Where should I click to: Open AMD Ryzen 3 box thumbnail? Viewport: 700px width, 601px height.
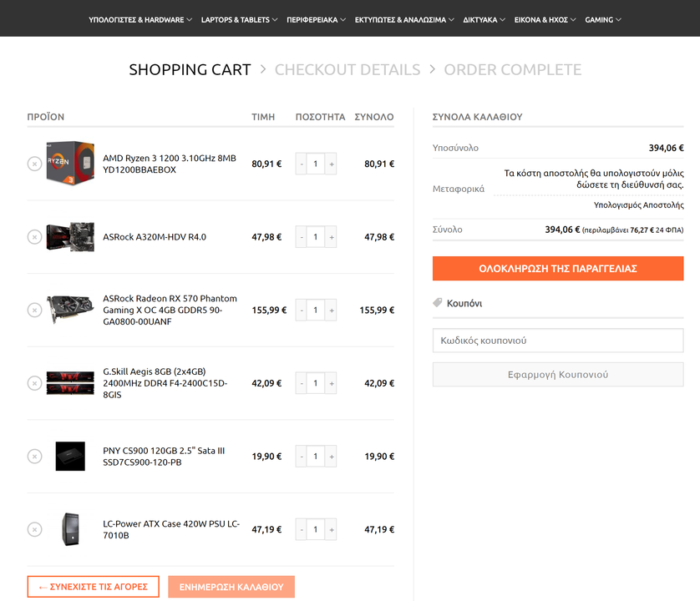tap(70, 164)
